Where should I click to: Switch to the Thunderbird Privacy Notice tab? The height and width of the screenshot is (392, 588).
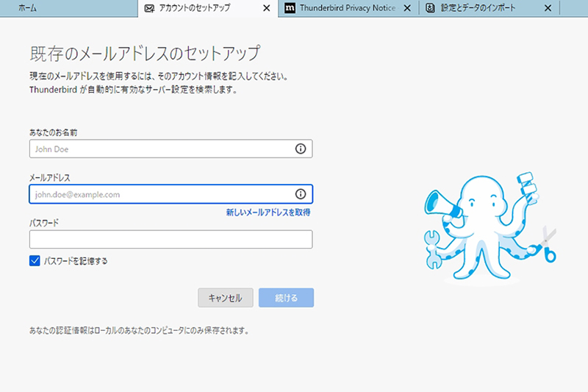(x=347, y=9)
